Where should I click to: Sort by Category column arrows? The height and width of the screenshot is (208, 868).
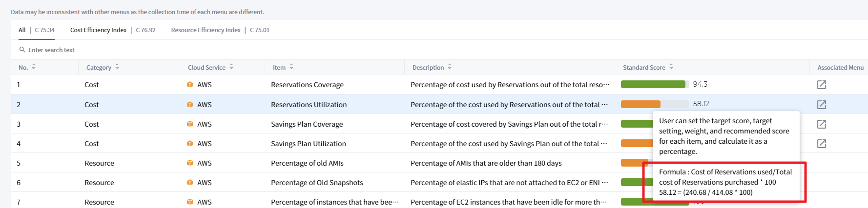[x=117, y=67]
